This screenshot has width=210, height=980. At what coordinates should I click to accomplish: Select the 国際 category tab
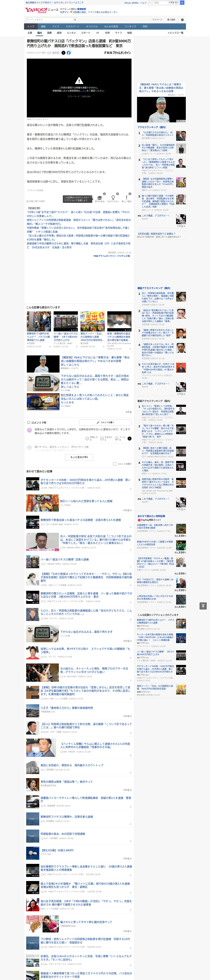(x=49, y=33)
